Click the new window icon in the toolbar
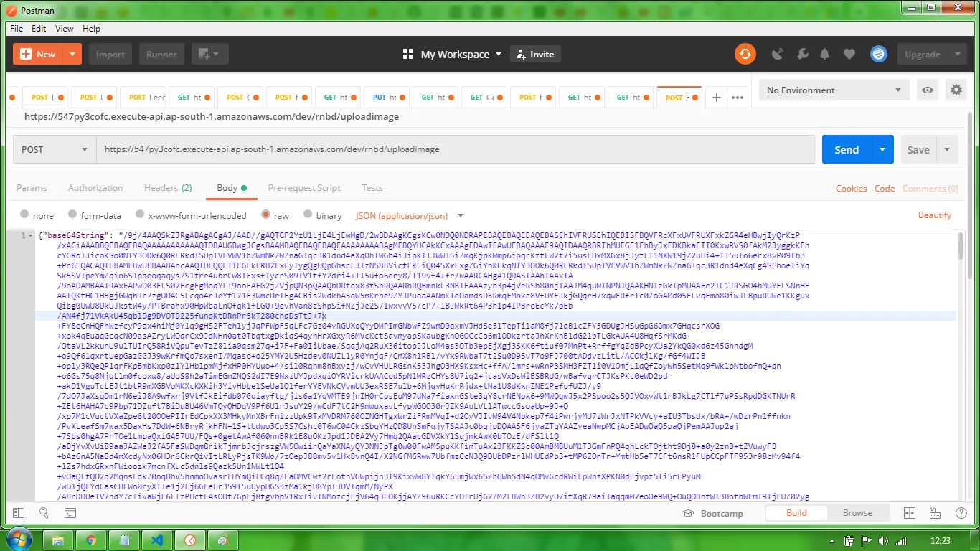The width and height of the screenshot is (980, 551). pyautogui.click(x=204, y=54)
